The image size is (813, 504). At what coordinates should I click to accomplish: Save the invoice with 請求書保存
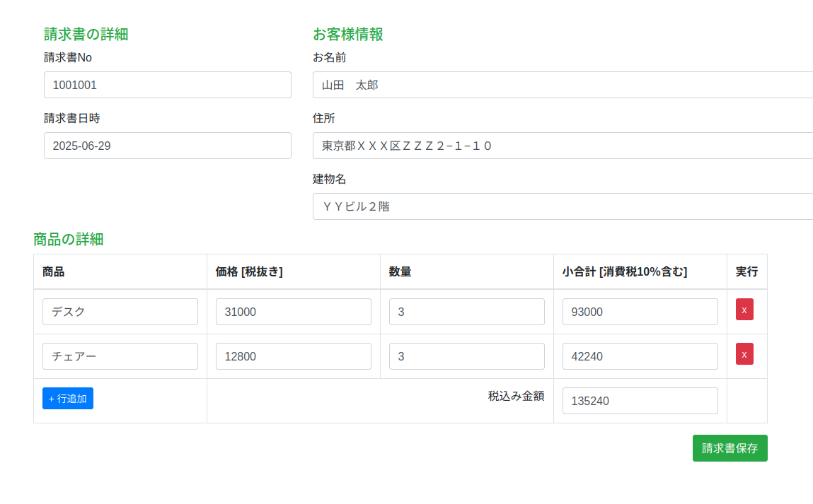pyautogui.click(x=730, y=448)
